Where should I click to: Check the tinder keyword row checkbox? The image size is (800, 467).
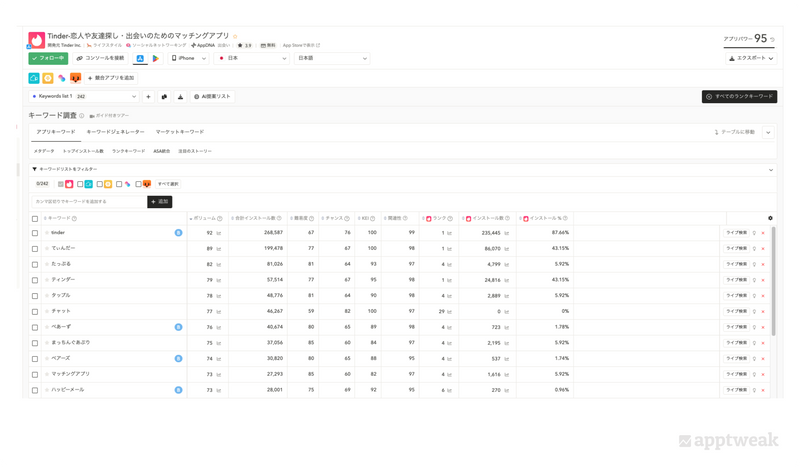click(x=35, y=233)
